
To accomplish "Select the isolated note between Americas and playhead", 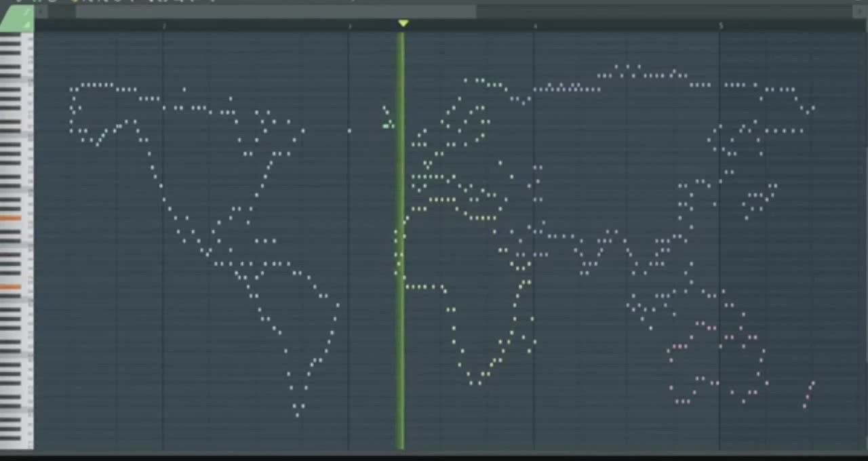I will (x=350, y=131).
